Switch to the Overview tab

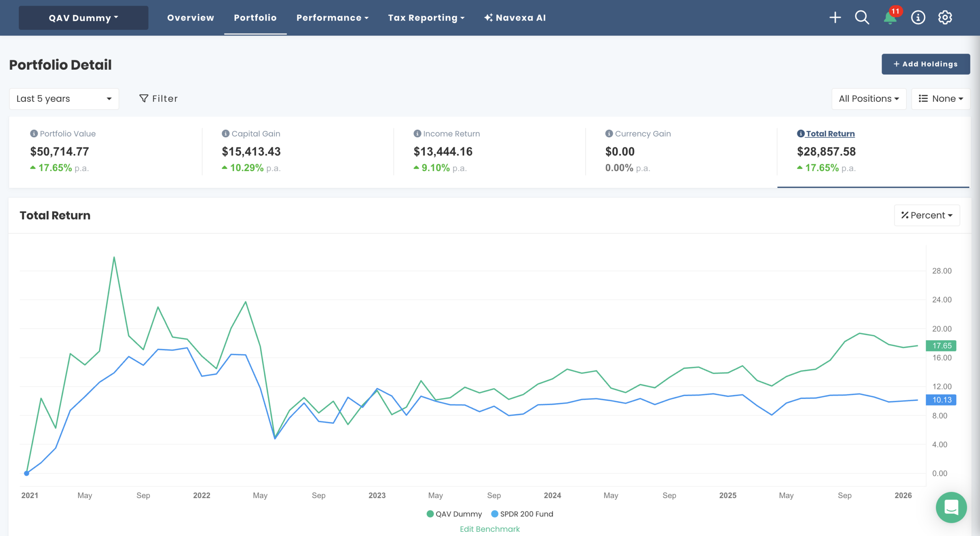(190, 18)
